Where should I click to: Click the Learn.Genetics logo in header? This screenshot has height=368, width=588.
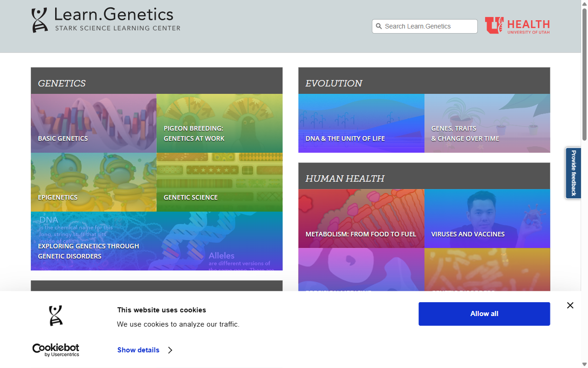pyautogui.click(x=106, y=20)
